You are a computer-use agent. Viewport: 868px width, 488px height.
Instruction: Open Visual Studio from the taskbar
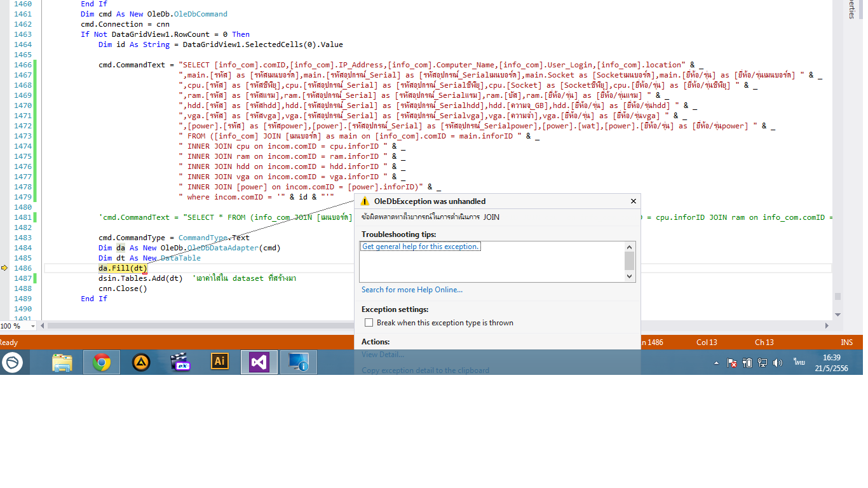[x=259, y=362]
